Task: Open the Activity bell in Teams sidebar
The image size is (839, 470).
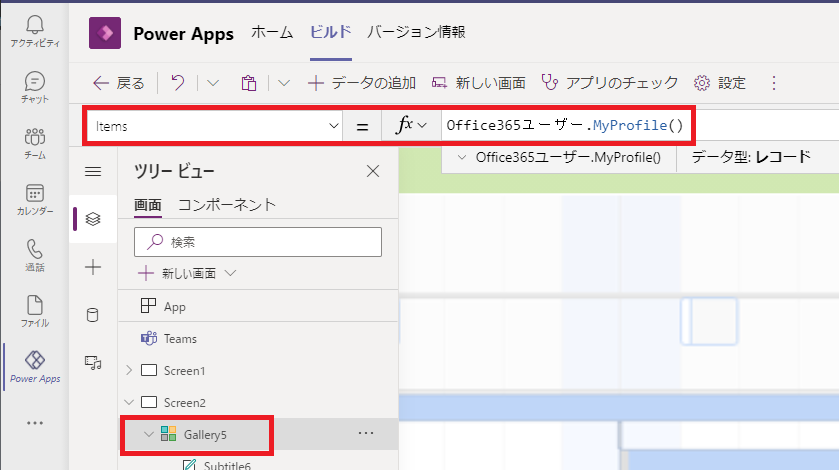Action: point(35,31)
